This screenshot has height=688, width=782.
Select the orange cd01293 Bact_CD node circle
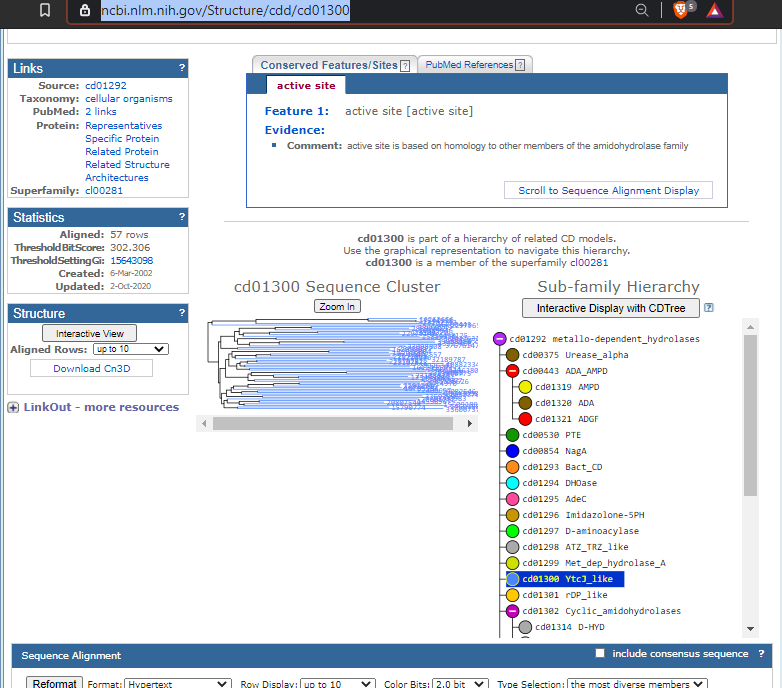click(x=512, y=467)
